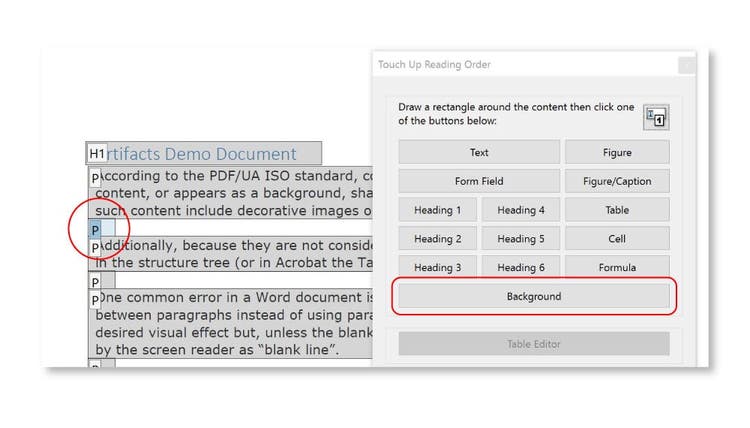This screenshot has height=428, width=750.
Task: Tag selection as Table
Action: click(617, 210)
